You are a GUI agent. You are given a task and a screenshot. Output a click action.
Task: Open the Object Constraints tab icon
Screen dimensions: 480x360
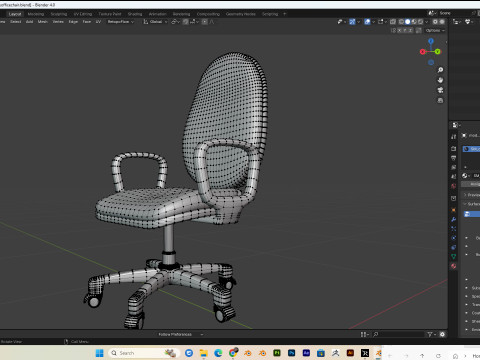[x=453, y=247]
